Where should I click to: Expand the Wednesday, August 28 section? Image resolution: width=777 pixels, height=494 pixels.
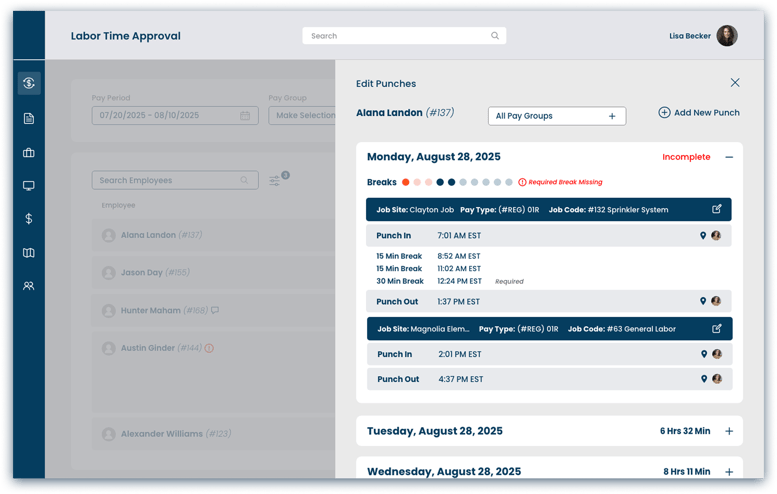click(729, 471)
